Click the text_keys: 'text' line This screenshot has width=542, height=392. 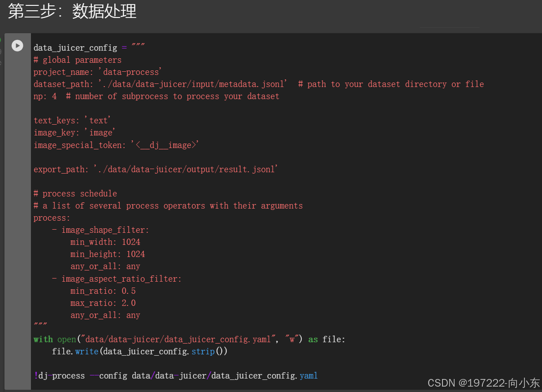tap(72, 120)
